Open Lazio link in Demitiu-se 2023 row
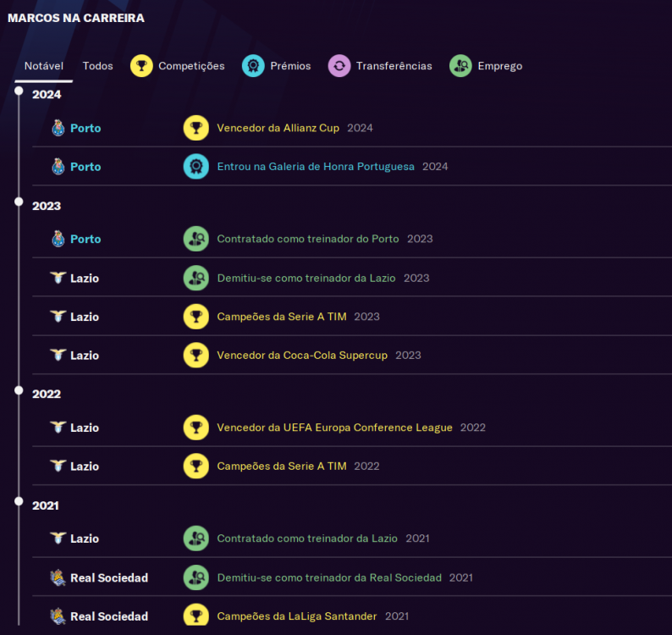Image resolution: width=672 pixels, height=635 pixels. pos(85,279)
